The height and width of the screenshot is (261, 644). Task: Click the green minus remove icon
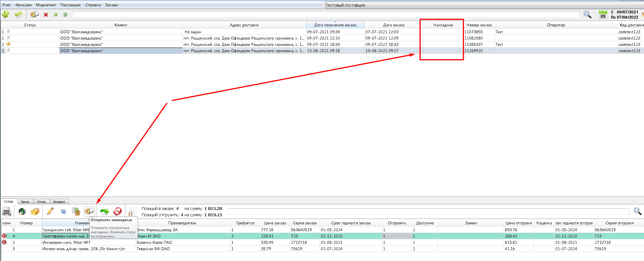point(19,14)
